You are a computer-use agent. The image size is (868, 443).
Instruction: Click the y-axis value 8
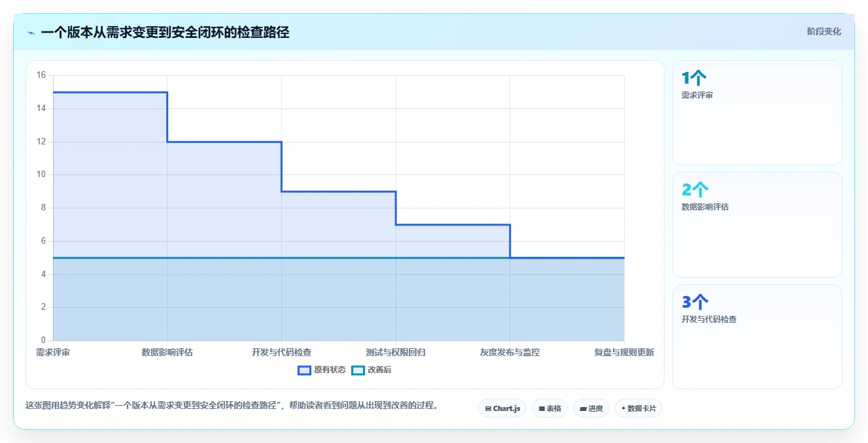coord(43,208)
